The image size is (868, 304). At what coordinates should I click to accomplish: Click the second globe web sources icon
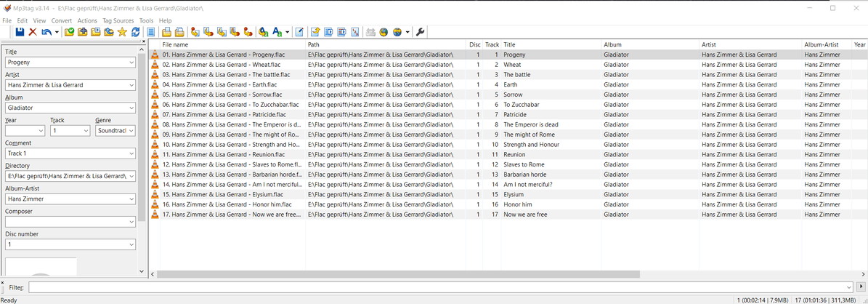tap(397, 32)
